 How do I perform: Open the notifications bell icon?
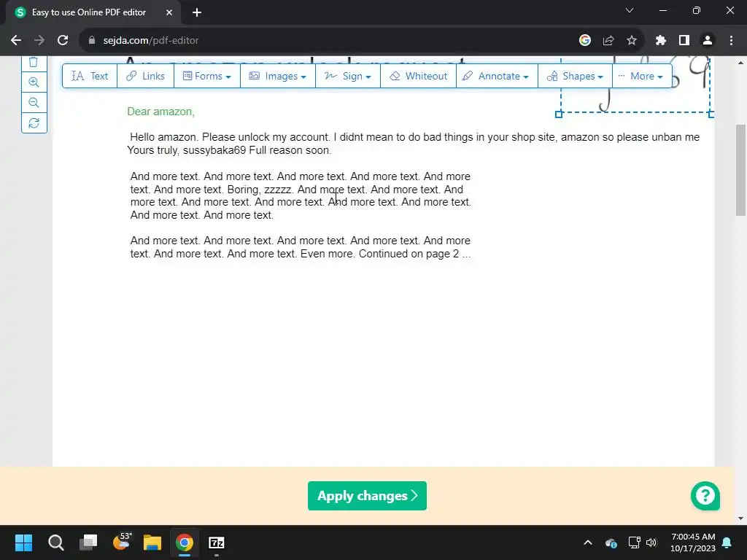[727, 542]
